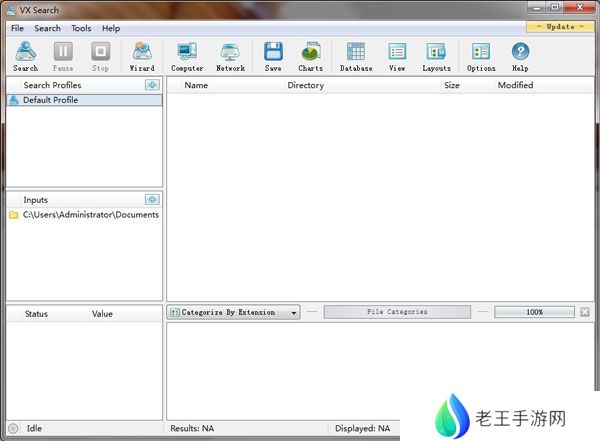Open the Help menu
Screen dimensions: 600x441
111,28
